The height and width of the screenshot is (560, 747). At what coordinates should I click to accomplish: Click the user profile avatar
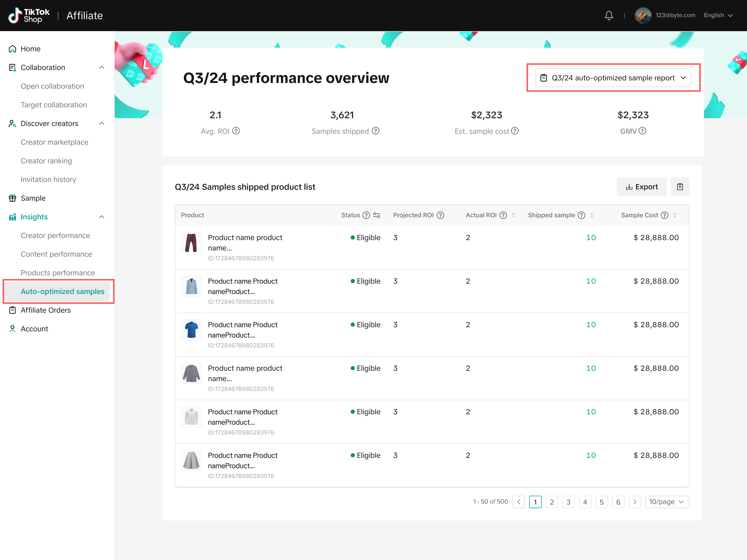(x=643, y=15)
